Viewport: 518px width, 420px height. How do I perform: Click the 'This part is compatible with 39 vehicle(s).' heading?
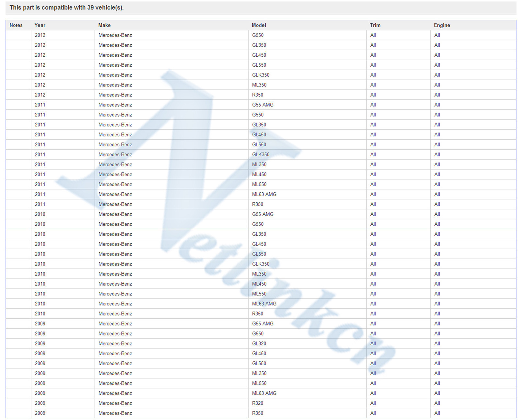click(67, 7)
